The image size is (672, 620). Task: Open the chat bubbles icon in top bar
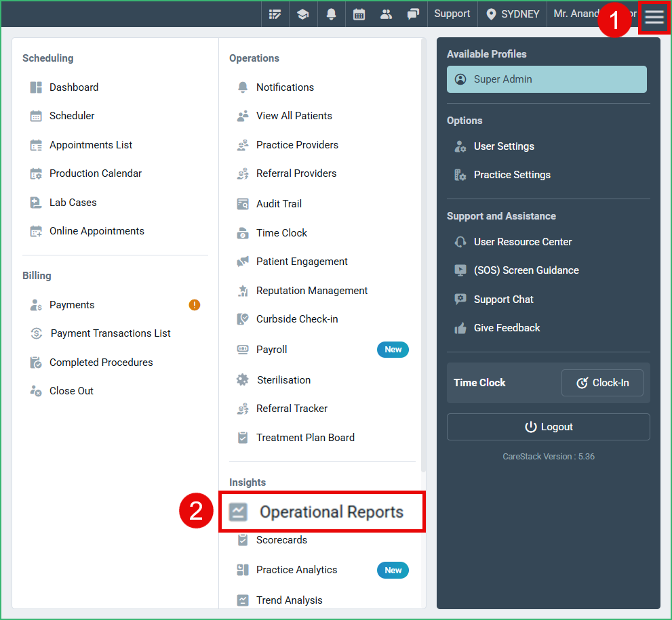413,14
